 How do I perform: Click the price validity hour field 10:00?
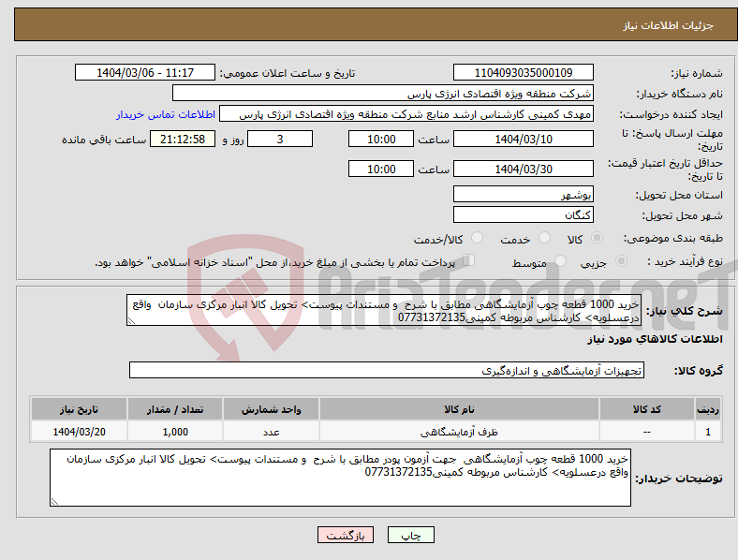click(381, 169)
